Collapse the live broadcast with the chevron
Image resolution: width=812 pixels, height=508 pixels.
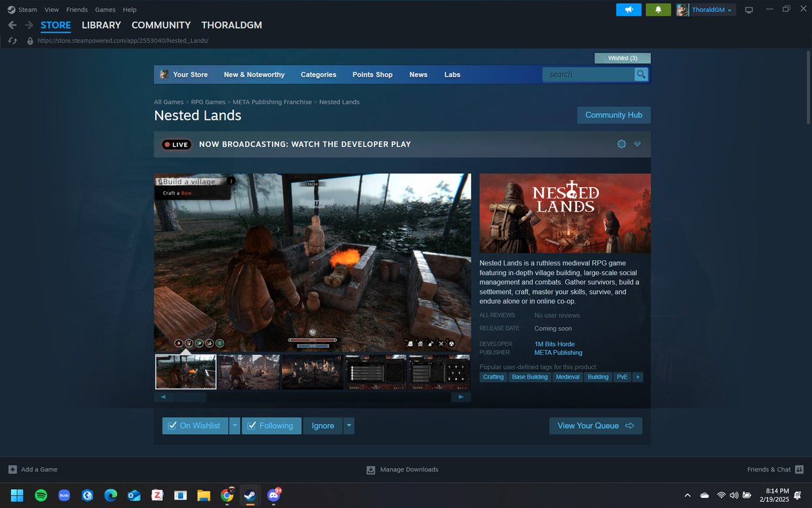coord(637,144)
